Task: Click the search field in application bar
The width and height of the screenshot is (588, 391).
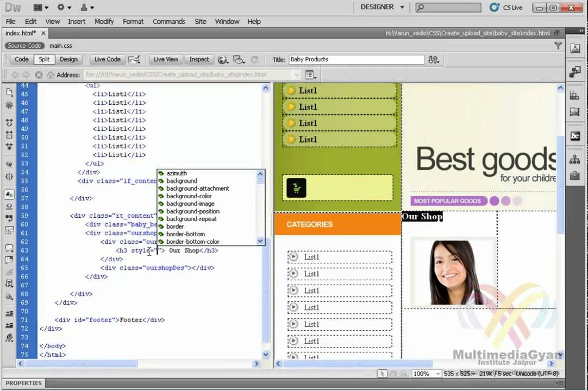Action: click(448, 7)
